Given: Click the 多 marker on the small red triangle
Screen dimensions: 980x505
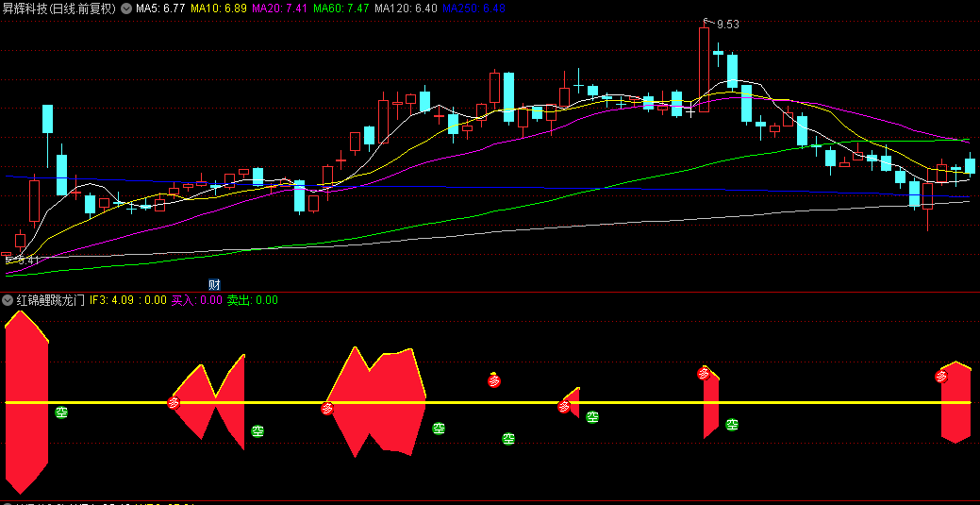Looking at the screenshot, I should coord(564,407).
